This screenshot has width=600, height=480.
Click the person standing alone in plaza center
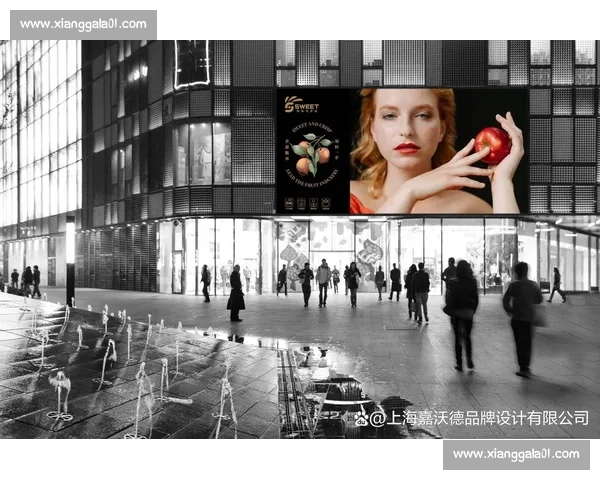coord(235,293)
